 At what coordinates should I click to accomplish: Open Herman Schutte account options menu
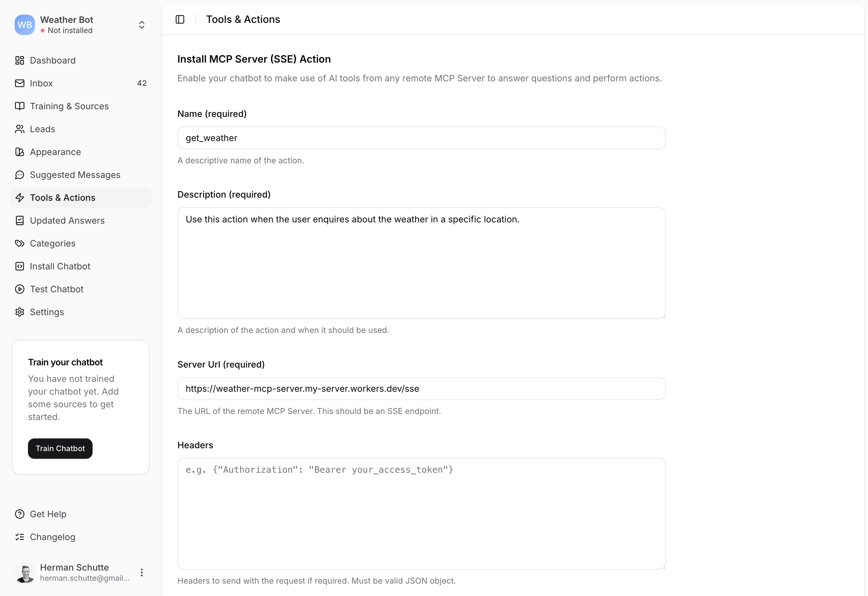pos(141,572)
